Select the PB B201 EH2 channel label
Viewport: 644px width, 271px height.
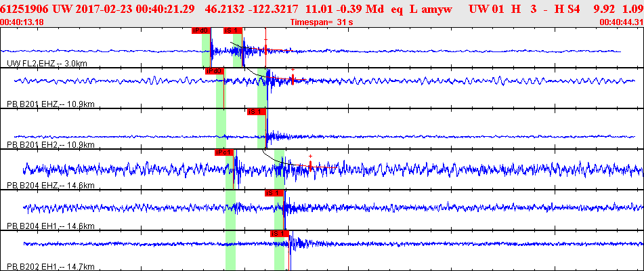point(51,145)
